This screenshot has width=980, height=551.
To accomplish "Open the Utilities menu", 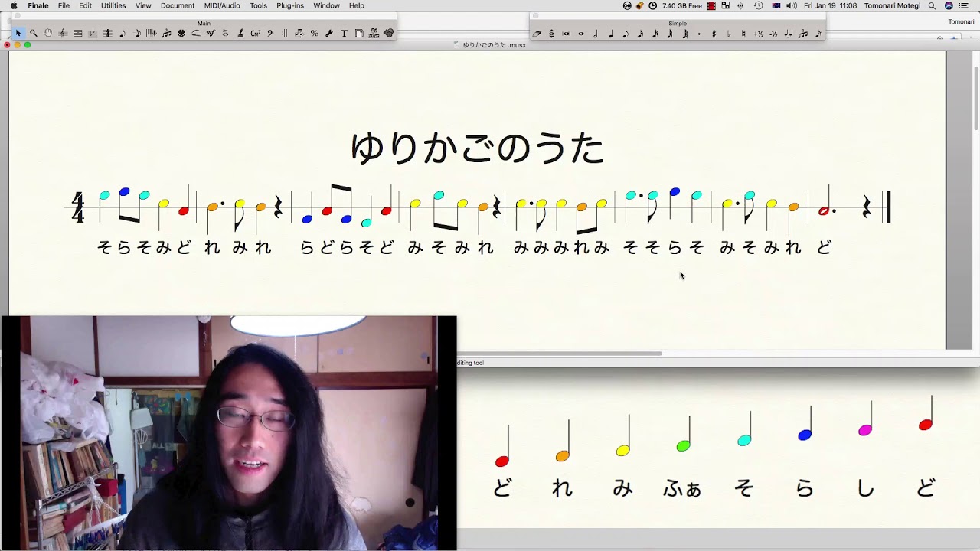I will [x=113, y=5].
